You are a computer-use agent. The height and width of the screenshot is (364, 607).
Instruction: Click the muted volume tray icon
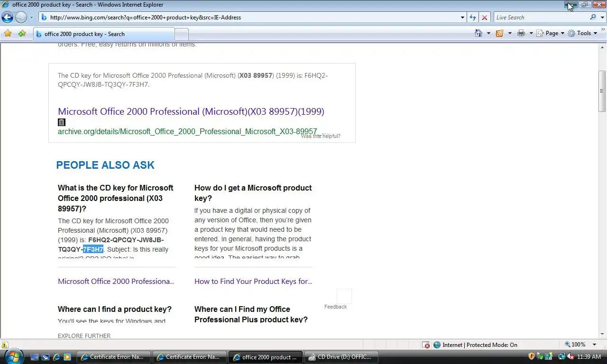tap(570, 356)
